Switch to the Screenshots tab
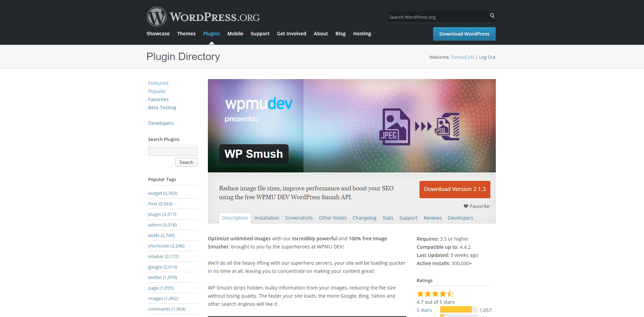The width and height of the screenshot is (644, 317). tap(299, 218)
